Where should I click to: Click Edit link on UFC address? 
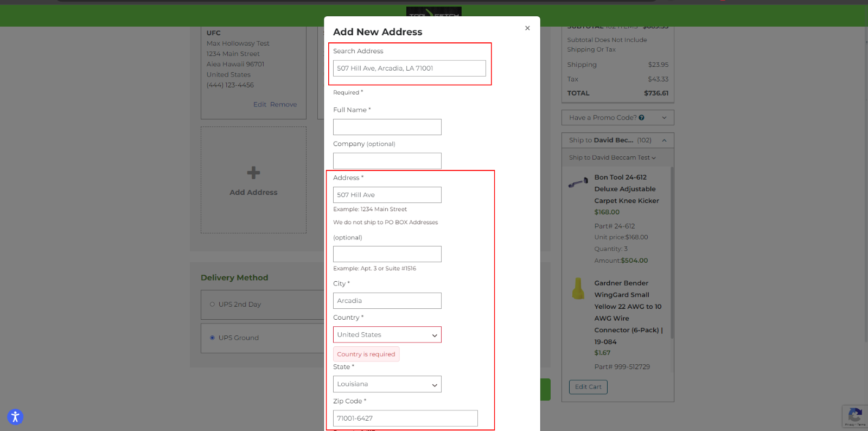[x=259, y=105]
